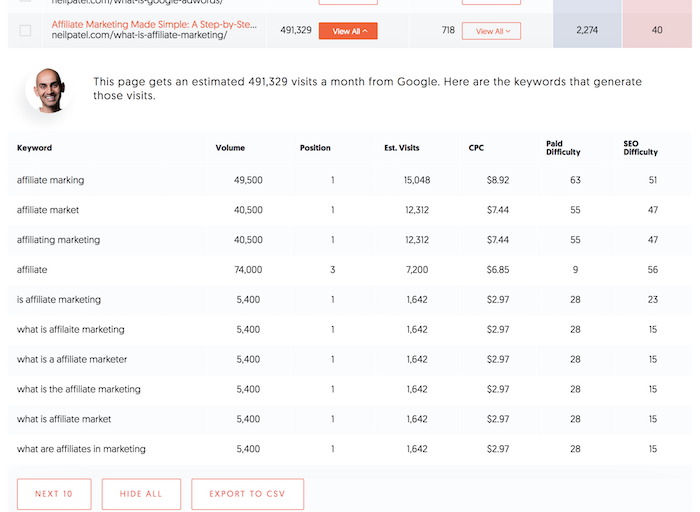Screen dimensions: 700x512
Task: Select the "what is affilaite marketing" keyword
Action: [x=71, y=329]
